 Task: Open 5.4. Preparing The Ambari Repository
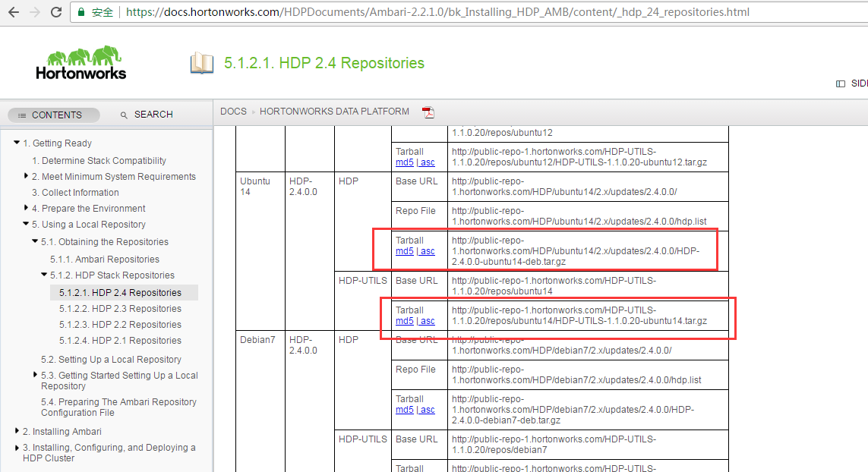[118, 407]
